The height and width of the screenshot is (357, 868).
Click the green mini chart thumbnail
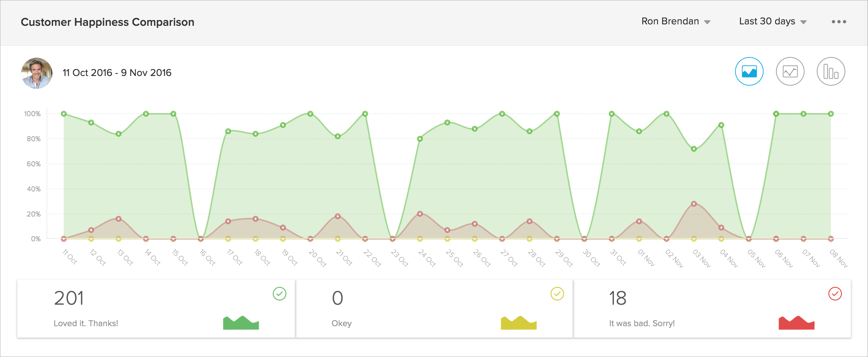pyautogui.click(x=241, y=323)
